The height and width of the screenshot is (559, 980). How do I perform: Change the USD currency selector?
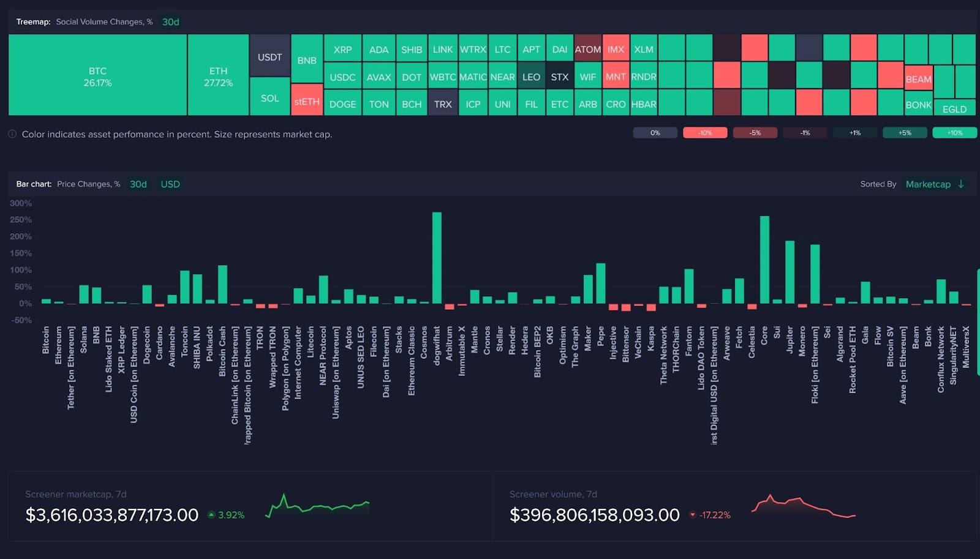tap(170, 184)
